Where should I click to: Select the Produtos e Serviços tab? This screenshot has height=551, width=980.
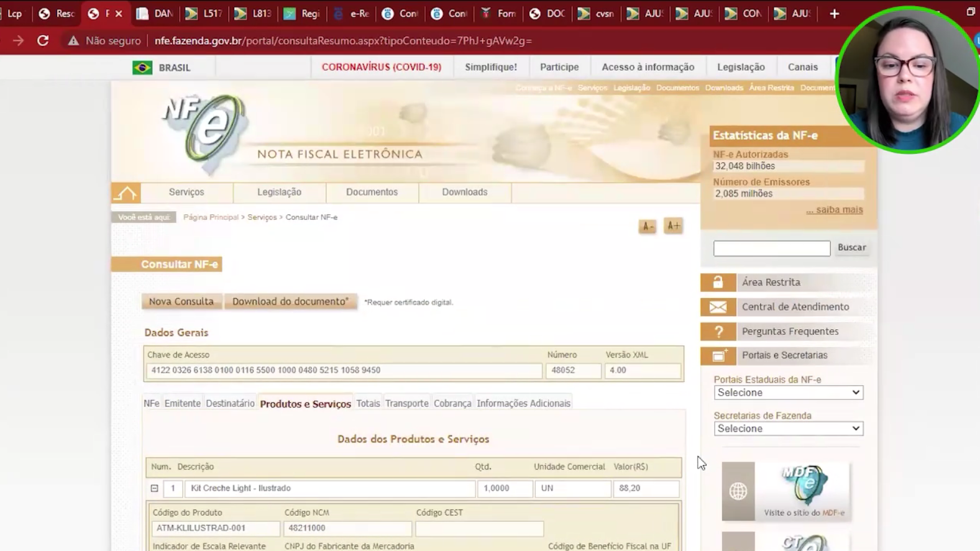[306, 404]
